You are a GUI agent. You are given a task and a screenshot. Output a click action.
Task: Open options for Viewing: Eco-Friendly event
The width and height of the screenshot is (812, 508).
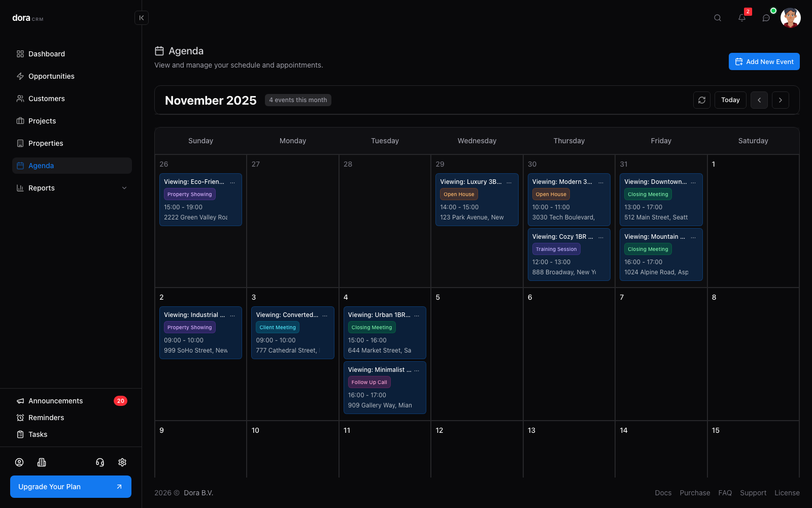(232, 182)
